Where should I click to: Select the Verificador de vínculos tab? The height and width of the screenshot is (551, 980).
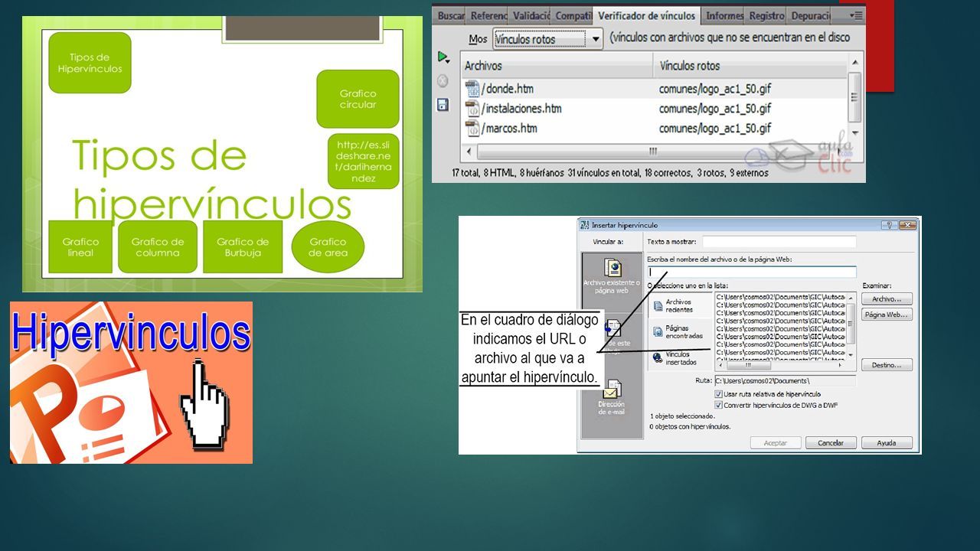647,15
